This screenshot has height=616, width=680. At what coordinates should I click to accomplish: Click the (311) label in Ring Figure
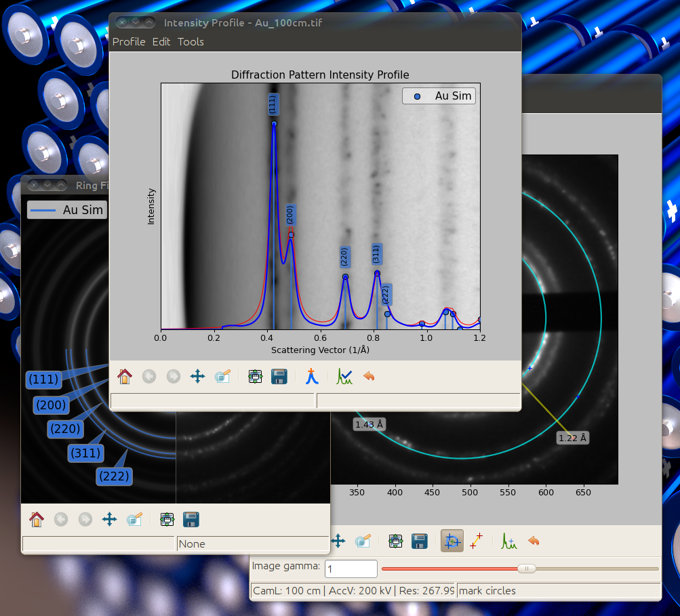point(86,453)
